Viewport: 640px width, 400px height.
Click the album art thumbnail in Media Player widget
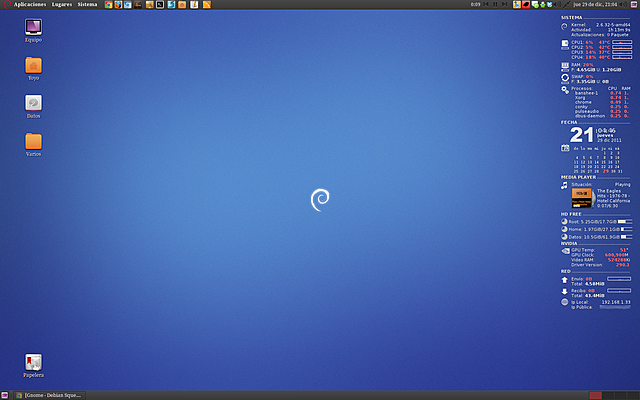pos(582,198)
